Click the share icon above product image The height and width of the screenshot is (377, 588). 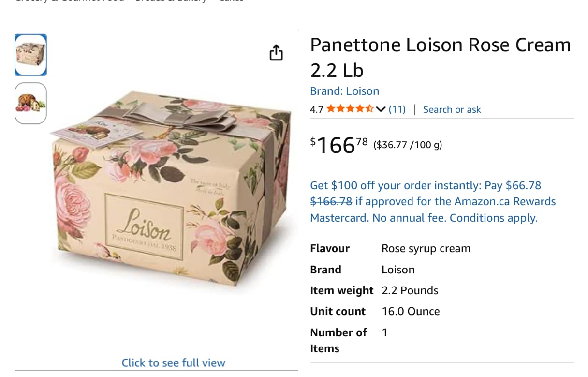tap(276, 53)
